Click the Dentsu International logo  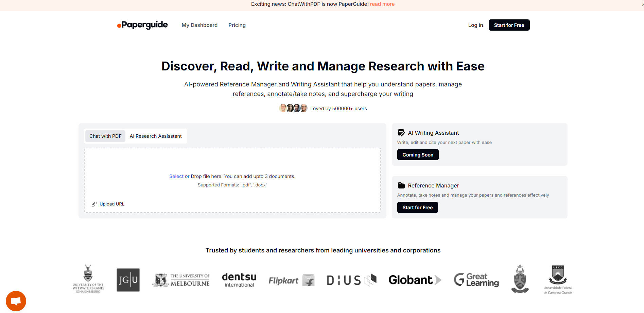pos(239,280)
